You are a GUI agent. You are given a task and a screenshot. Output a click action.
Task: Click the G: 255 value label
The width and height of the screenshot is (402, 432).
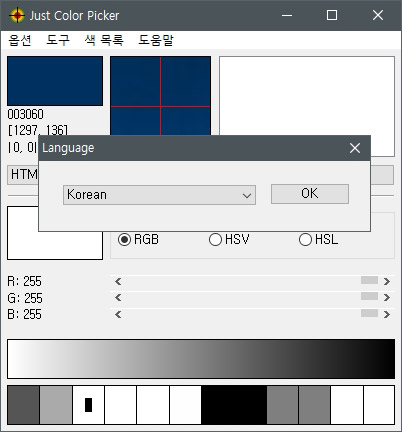[x=25, y=298]
